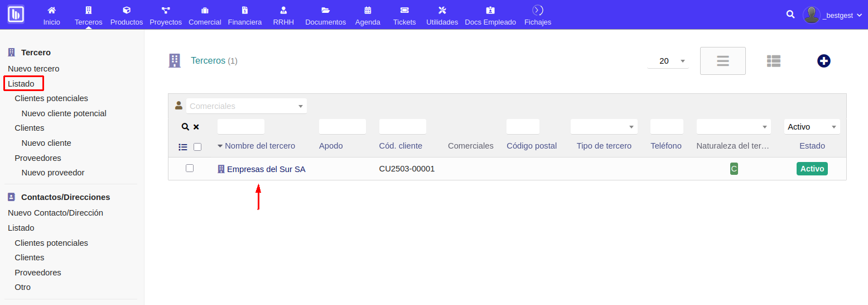
Task: Expand the Tipo de tercero filter dropdown
Action: tap(604, 127)
